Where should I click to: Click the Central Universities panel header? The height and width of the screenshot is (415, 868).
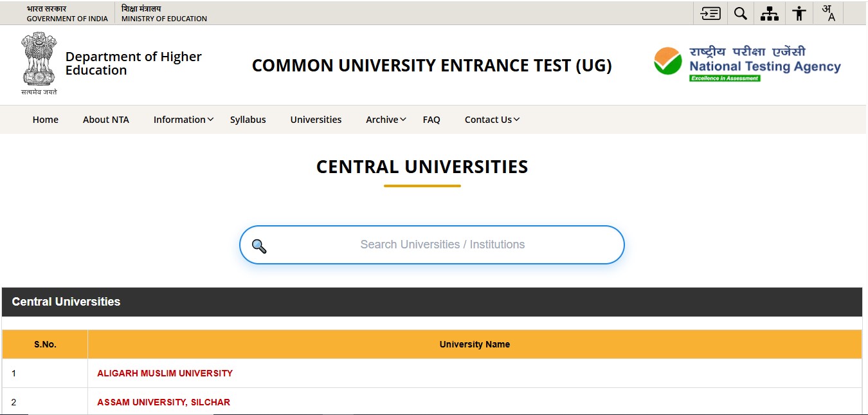pyautogui.click(x=431, y=302)
